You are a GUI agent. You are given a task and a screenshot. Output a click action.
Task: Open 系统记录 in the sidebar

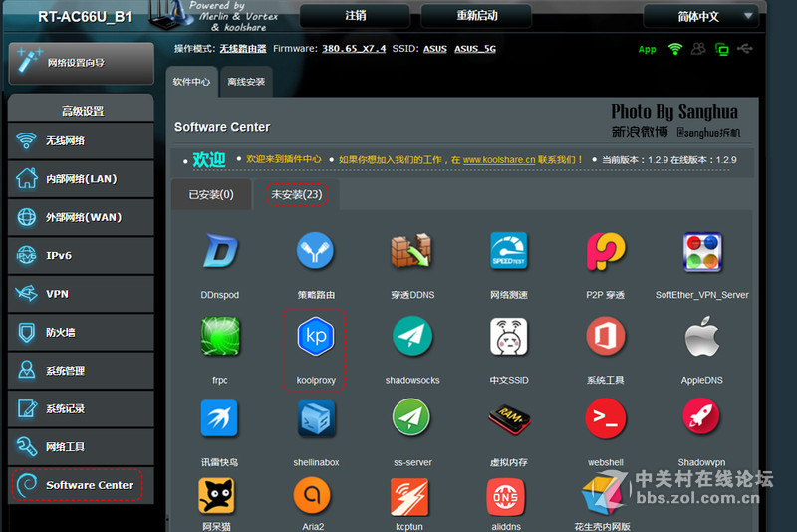tap(81, 408)
